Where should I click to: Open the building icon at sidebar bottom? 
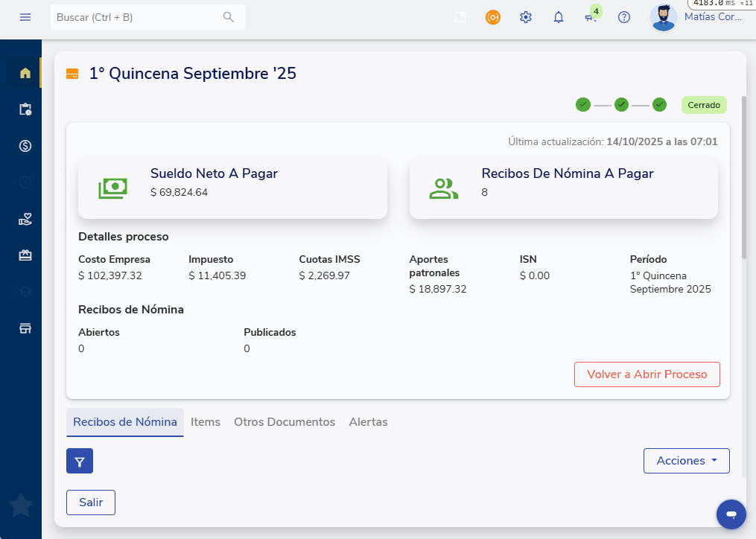coord(25,328)
